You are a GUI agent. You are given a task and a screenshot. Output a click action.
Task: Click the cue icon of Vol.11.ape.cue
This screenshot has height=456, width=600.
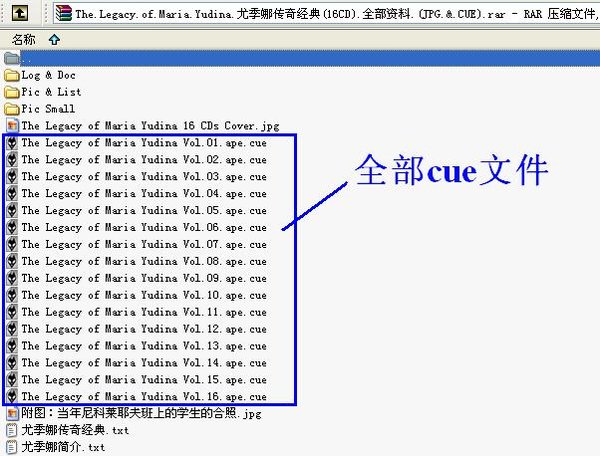[x=12, y=312]
